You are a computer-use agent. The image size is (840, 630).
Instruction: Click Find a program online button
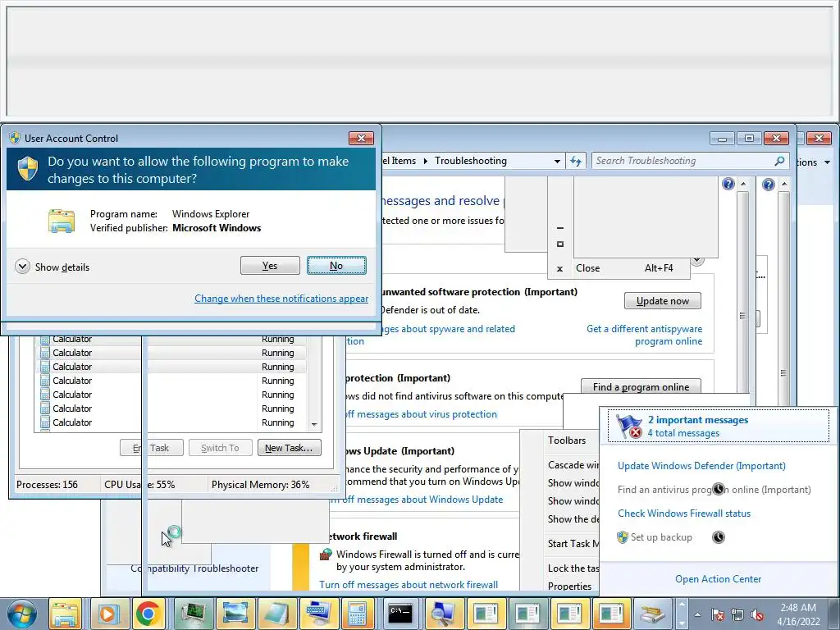click(641, 387)
